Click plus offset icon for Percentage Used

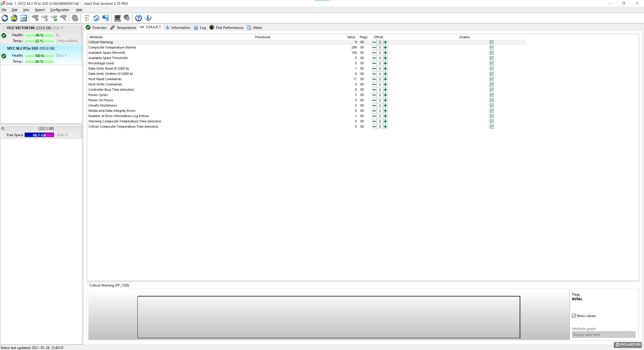coord(385,63)
